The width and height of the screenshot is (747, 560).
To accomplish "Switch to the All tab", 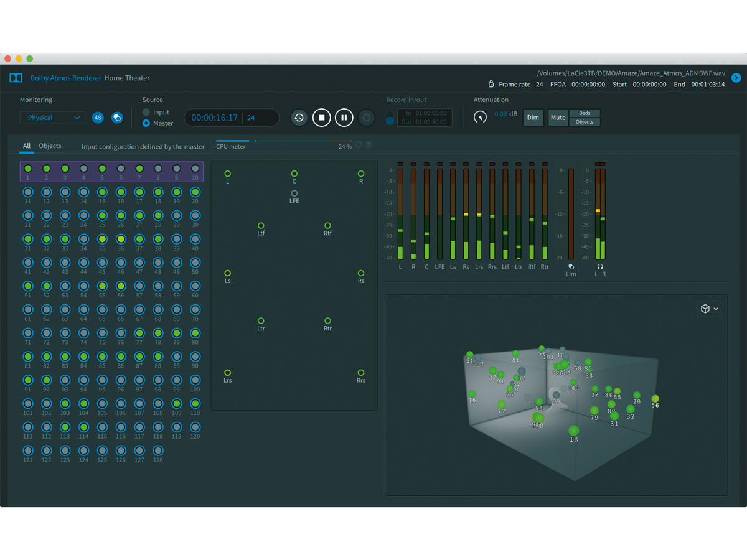I will tap(27, 146).
